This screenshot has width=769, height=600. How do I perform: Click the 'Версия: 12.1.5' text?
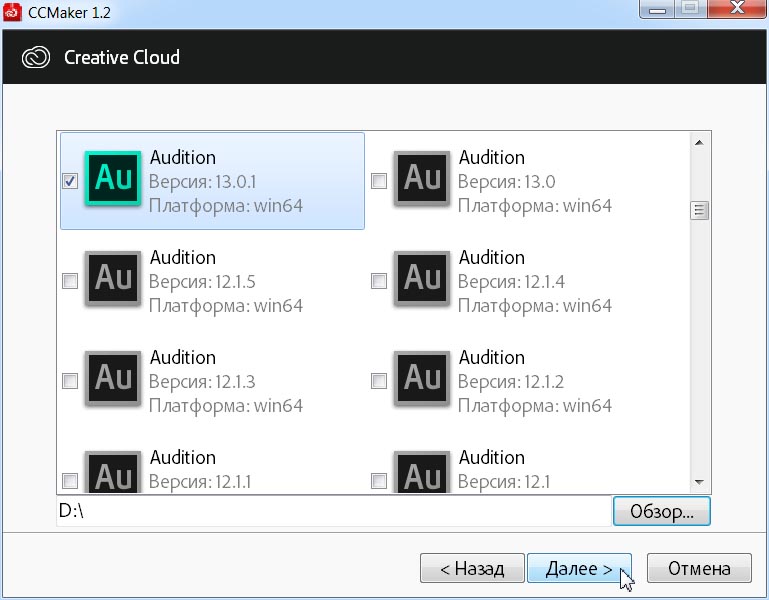tap(203, 282)
